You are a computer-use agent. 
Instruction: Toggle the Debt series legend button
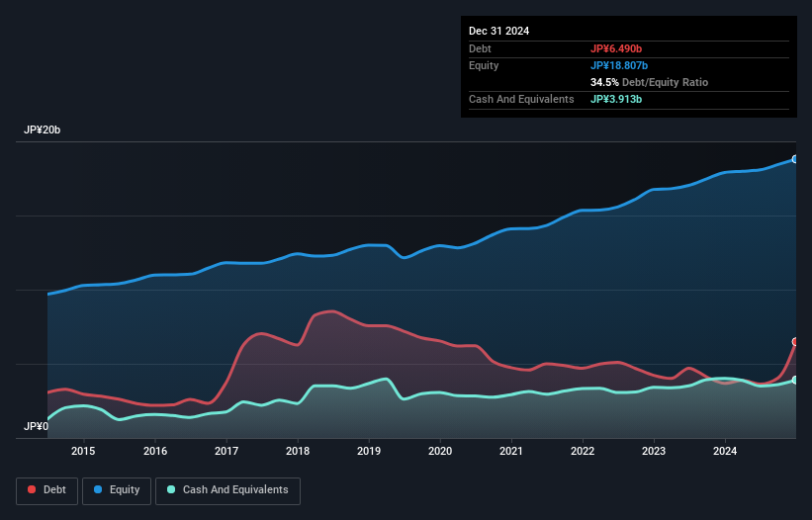47,490
